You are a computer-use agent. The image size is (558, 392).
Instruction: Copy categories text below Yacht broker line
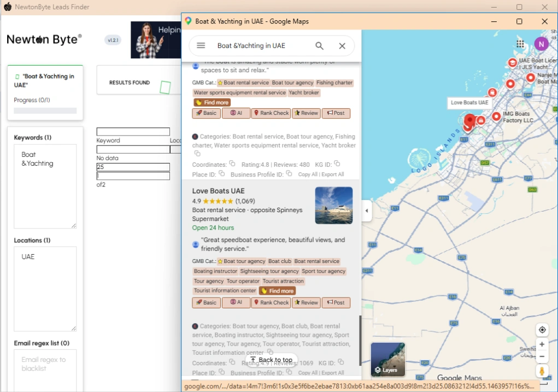coord(197,154)
